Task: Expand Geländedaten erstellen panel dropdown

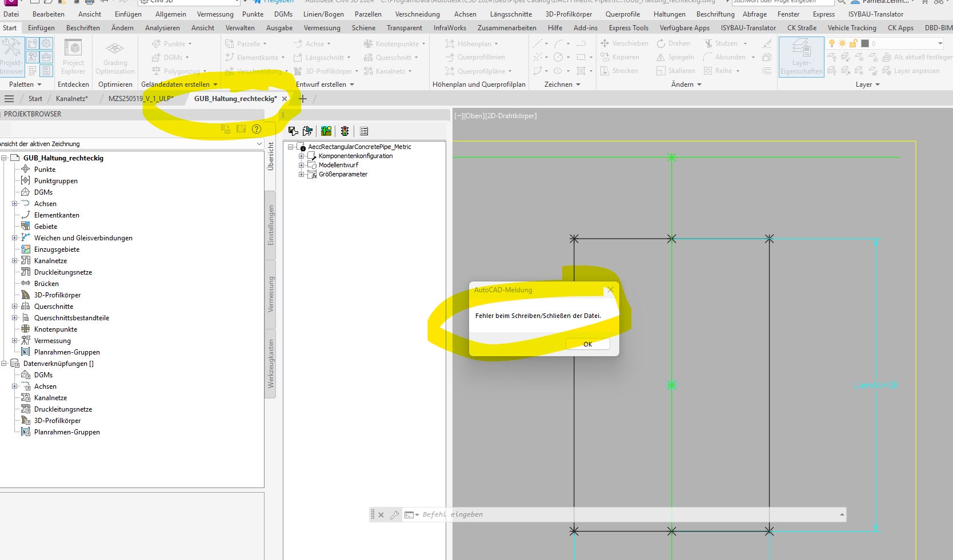Action: click(179, 84)
